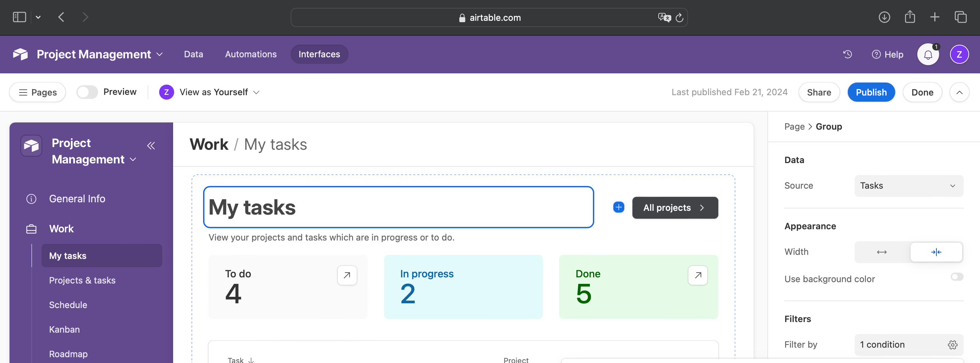The width and height of the screenshot is (980, 363).
Task: Click the blue plus add element icon
Action: [x=618, y=207]
